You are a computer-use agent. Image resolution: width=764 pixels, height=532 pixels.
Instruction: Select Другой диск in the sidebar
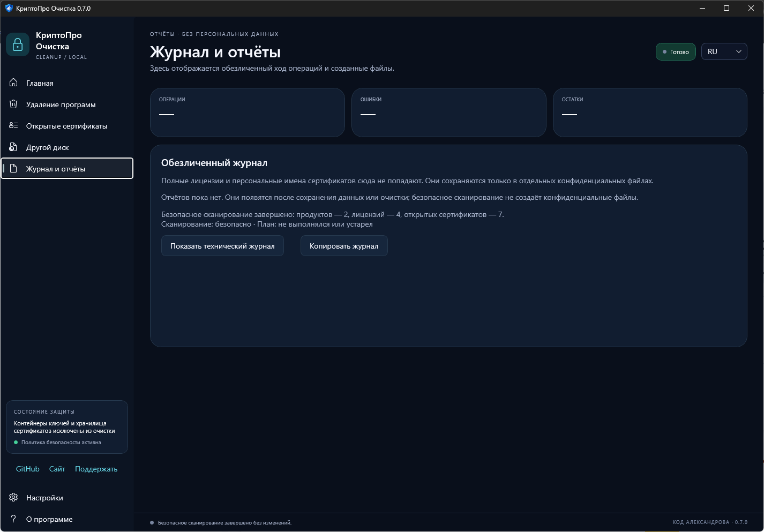(67, 147)
